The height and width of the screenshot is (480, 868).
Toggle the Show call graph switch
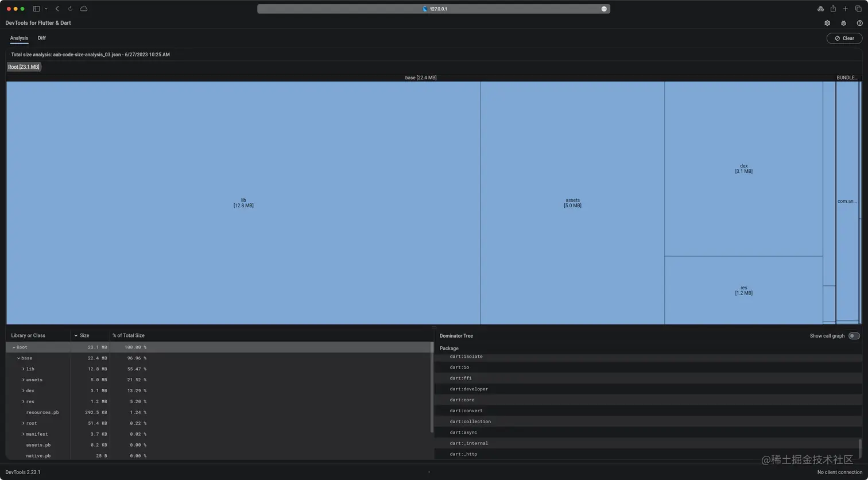[854, 336]
